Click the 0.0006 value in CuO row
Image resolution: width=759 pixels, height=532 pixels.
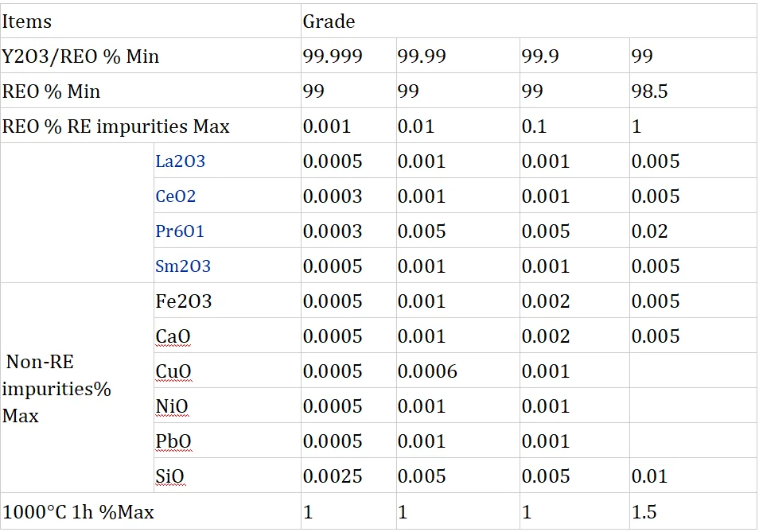pyautogui.click(x=427, y=371)
